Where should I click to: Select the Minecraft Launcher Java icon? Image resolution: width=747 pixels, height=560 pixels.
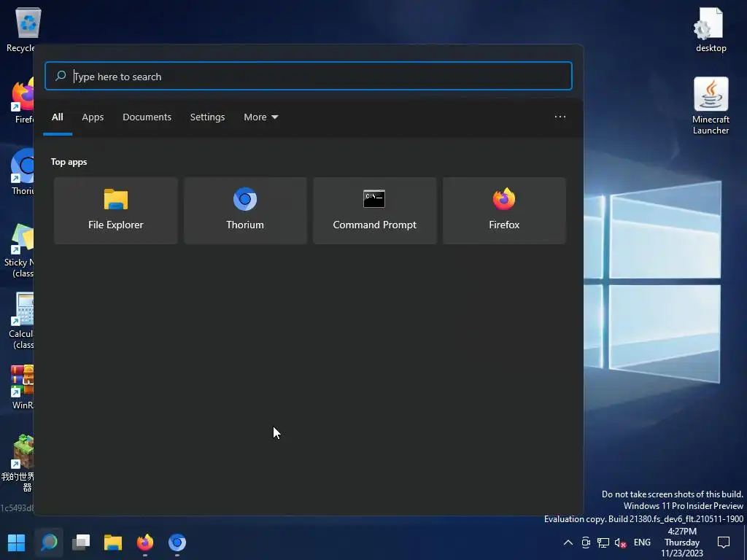(711, 106)
